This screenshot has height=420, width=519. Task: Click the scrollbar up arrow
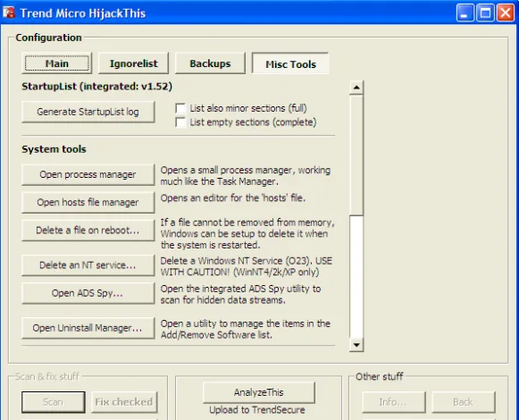click(356, 88)
